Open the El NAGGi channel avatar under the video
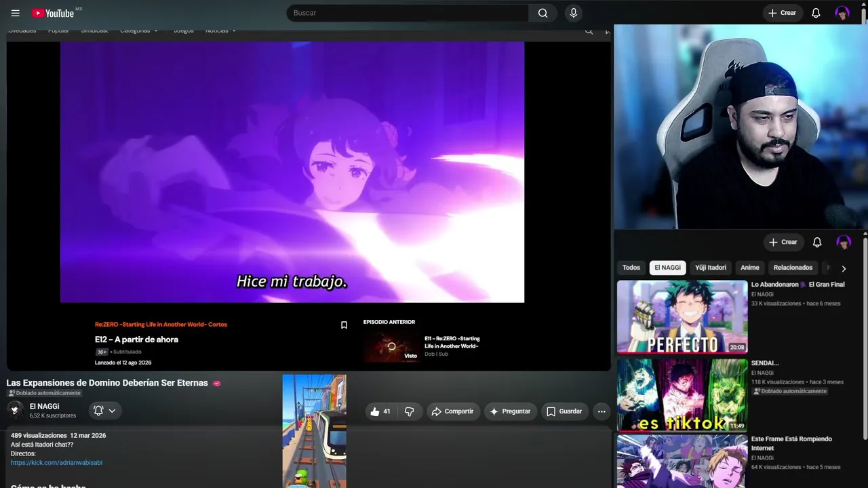This screenshot has width=868, height=488. tap(15, 409)
